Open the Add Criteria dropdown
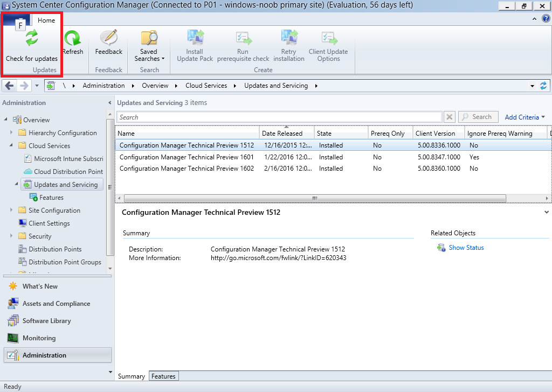552x392 pixels. pos(525,117)
